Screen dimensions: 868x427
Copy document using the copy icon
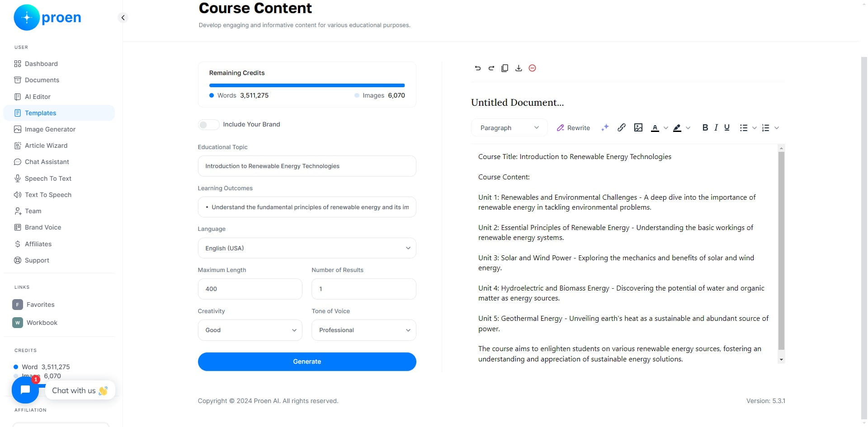(x=505, y=68)
